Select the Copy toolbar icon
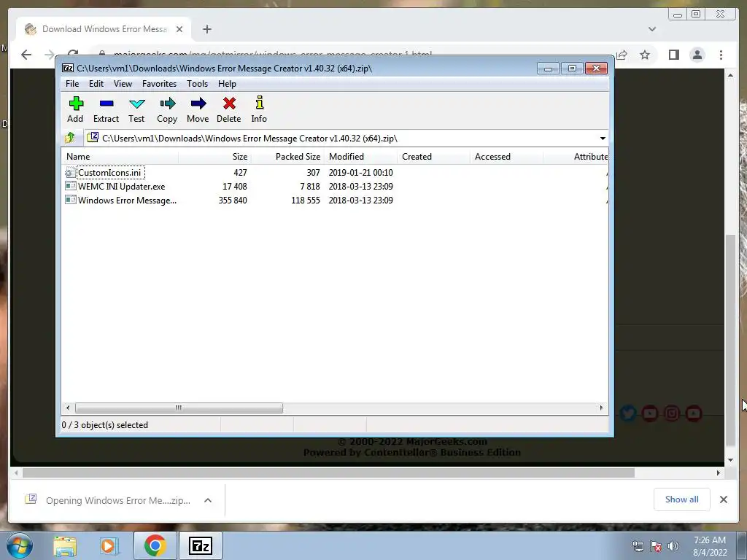747x560 pixels. tap(167, 109)
